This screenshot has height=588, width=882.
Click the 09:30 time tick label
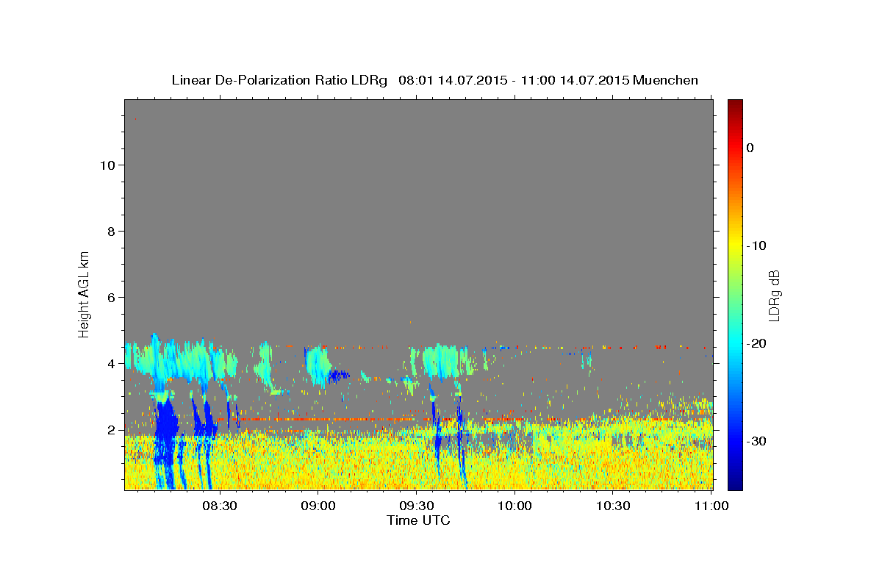point(416,506)
